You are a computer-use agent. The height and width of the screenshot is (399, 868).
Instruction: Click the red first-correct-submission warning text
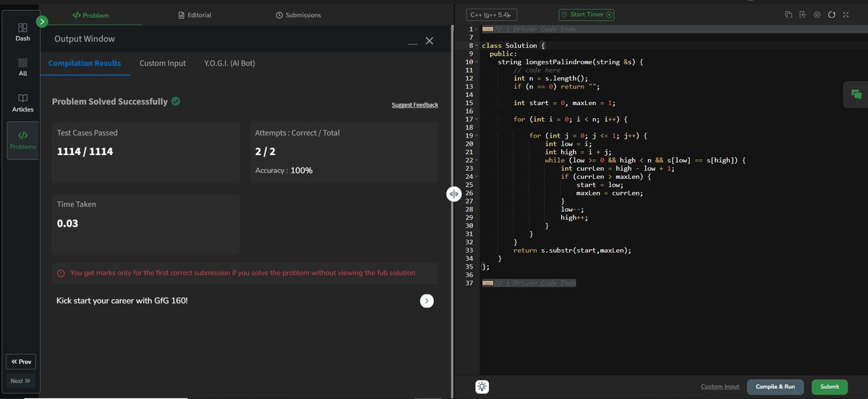(243, 273)
